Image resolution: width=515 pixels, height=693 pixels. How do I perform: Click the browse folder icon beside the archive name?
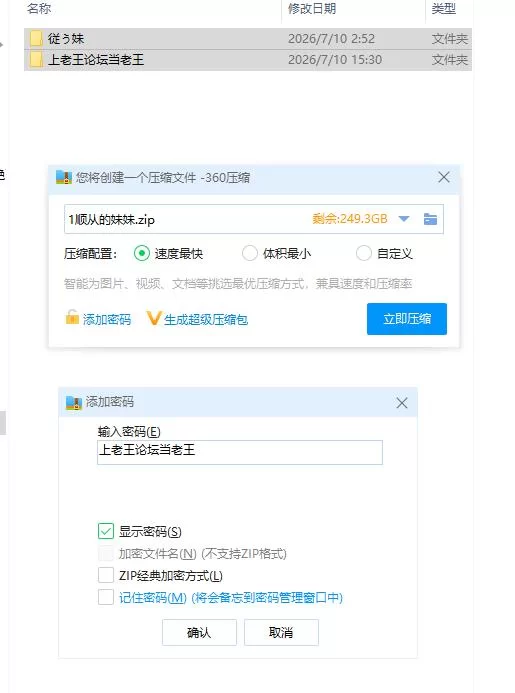tap(430, 219)
